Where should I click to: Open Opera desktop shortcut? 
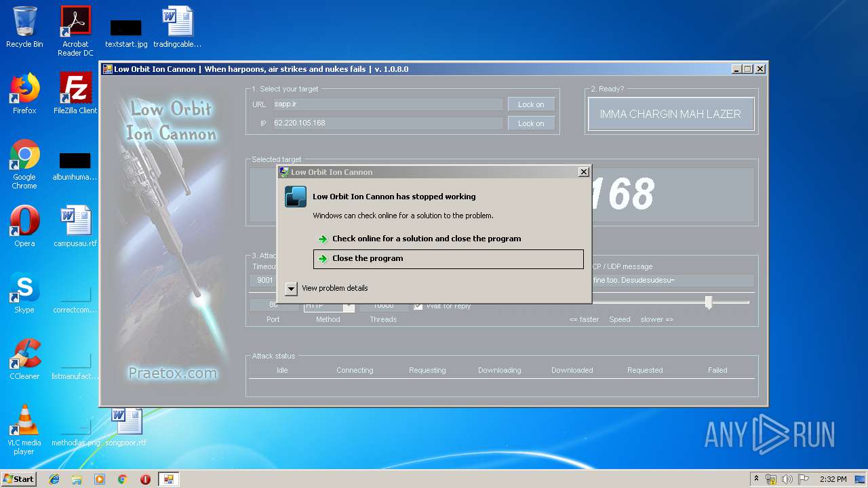pyautogui.click(x=24, y=226)
